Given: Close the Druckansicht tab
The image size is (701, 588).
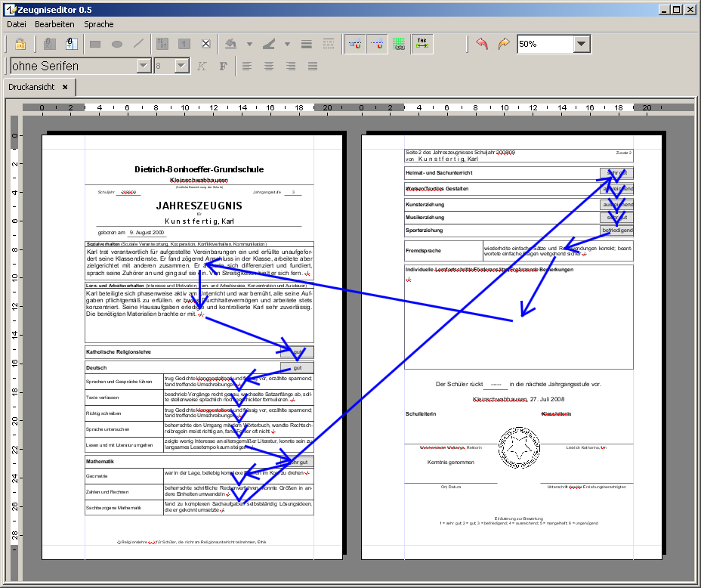Looking at the screenshot, I should 65,87.
